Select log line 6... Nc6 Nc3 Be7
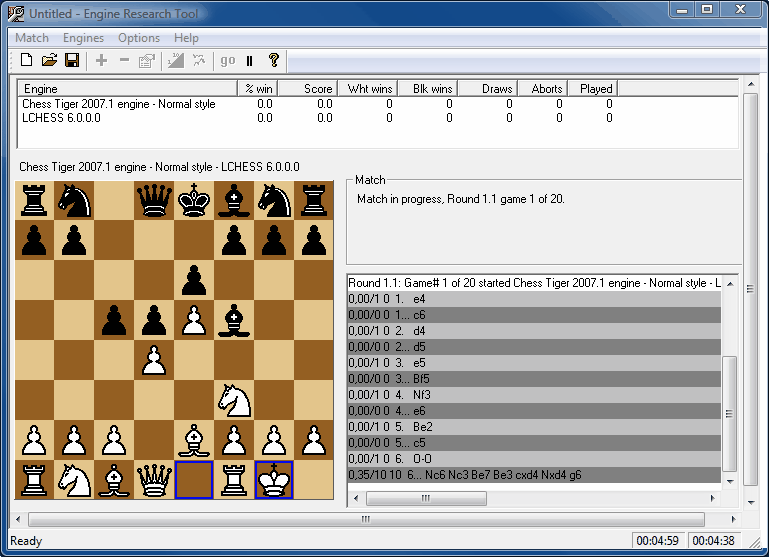 pos(534,475)
